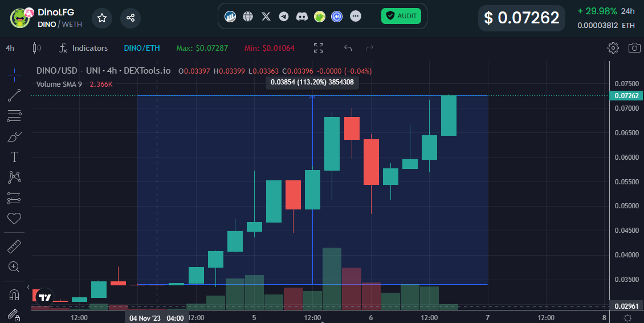The height and width of the screenshot is (323, 644).
Task: Open the CoinGecko link icon
Action: tap(320, 17)
